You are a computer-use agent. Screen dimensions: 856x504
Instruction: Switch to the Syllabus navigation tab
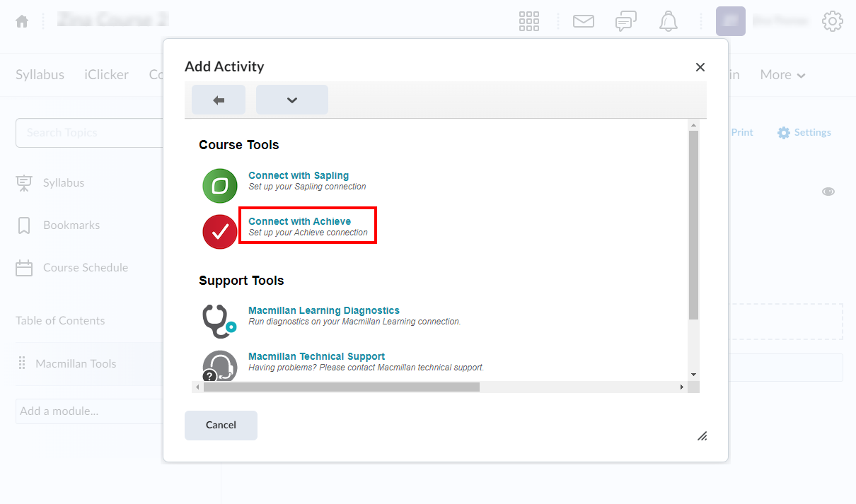coord(39,74)
